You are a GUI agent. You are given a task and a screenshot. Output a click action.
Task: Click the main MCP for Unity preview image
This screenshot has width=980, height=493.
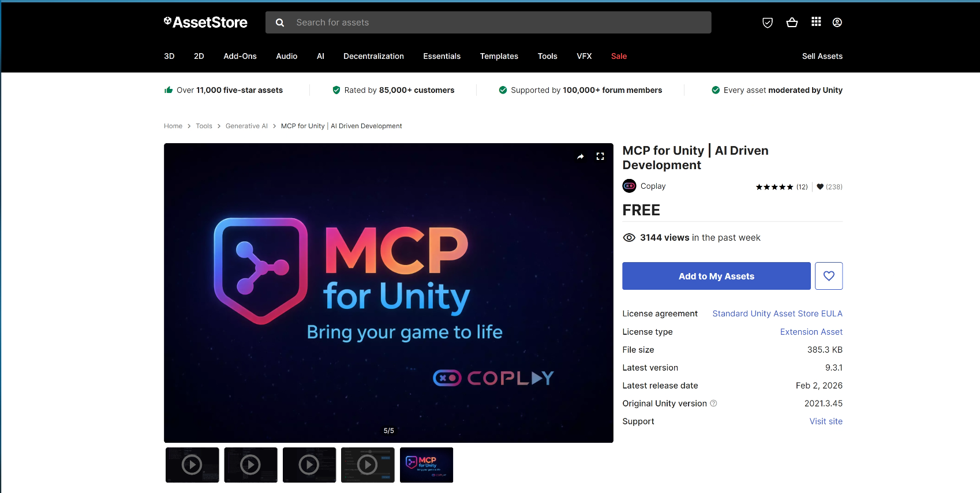pyautogui.click(x=388, y=293)
